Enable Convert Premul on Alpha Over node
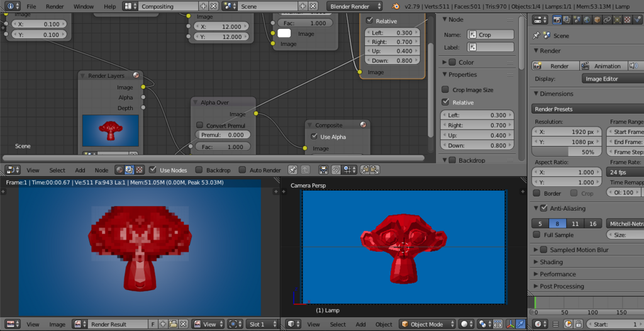Image resolution: width=644 pixels, height=331 pixels. tap(199, 125)
